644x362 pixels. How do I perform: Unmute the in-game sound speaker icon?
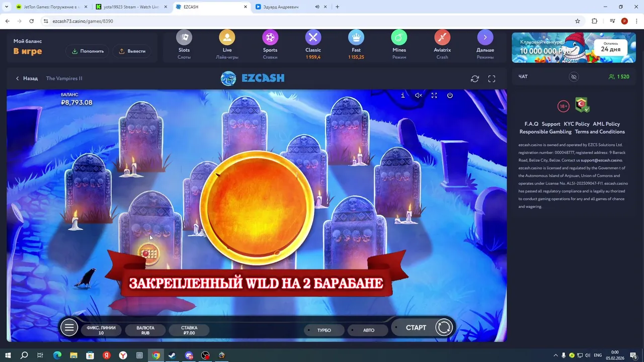click(x=418, y=96)
